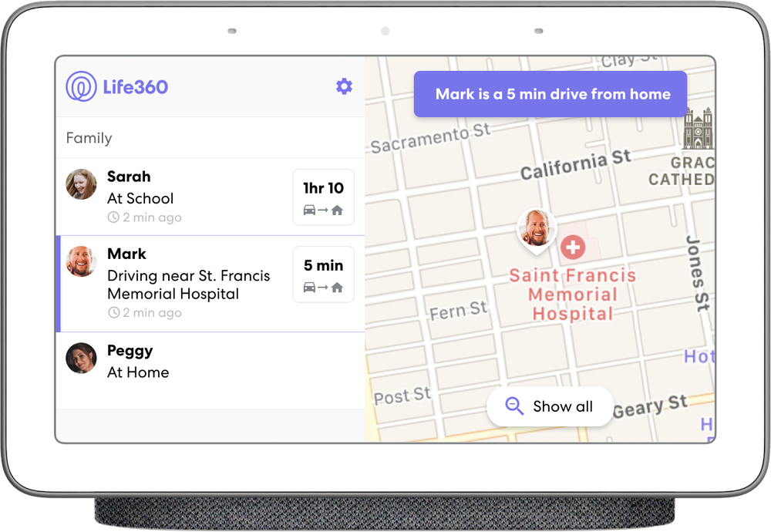Screen dimensions: 771x532
Task: Select Peggy's profile photo in Family list
Action: click(81, 358)
